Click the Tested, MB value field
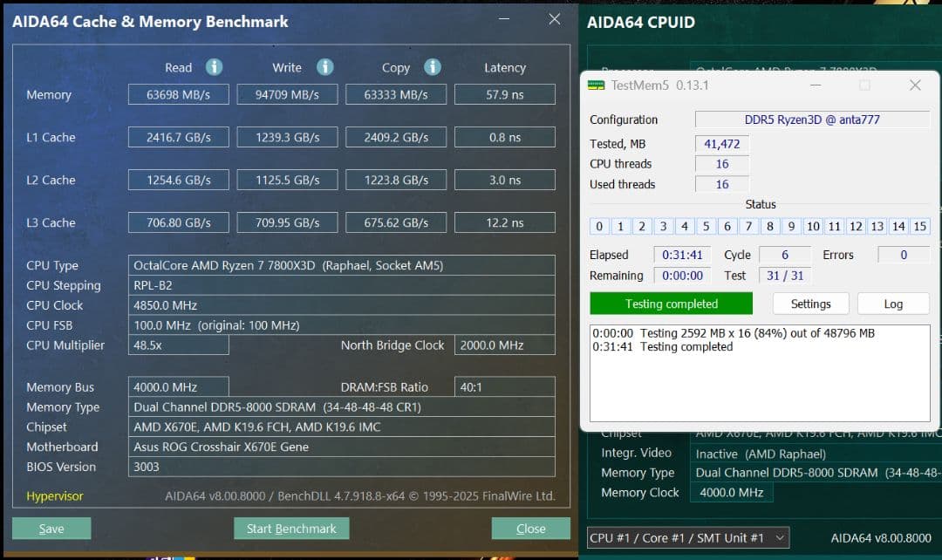The height and width of the screenshot is (560, 942). (722, 143)
